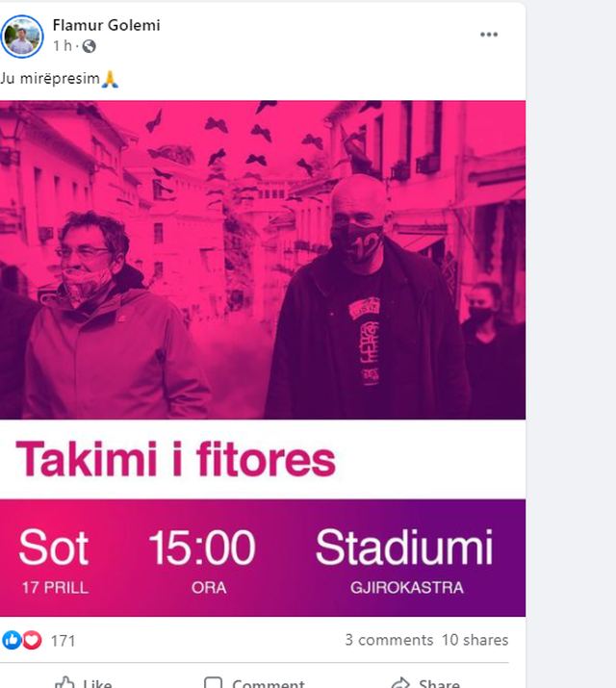Screen dimensions: 616x688
Task: View the 10 shares list
Action: coord(475,640)
